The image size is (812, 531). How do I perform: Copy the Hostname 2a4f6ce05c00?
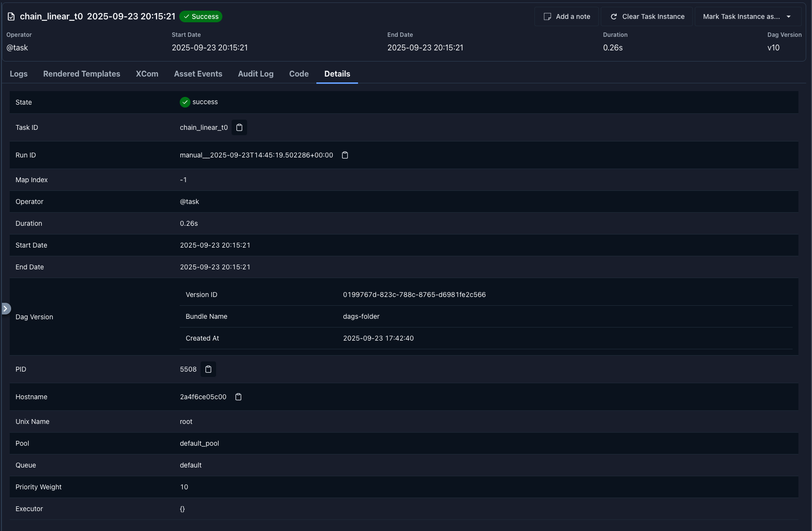tap(238, 397)
